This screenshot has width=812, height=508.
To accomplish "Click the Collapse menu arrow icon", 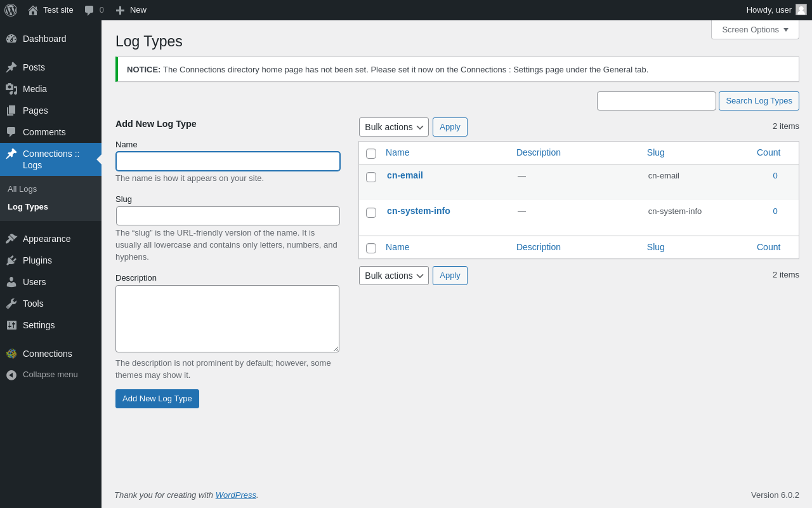I will pyautogui.click(x=11, y=375).
